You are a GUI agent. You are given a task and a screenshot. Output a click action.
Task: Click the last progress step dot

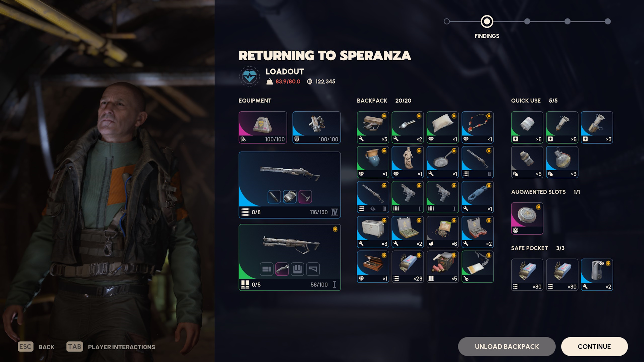pyautogui.click(x=607, y=21)
